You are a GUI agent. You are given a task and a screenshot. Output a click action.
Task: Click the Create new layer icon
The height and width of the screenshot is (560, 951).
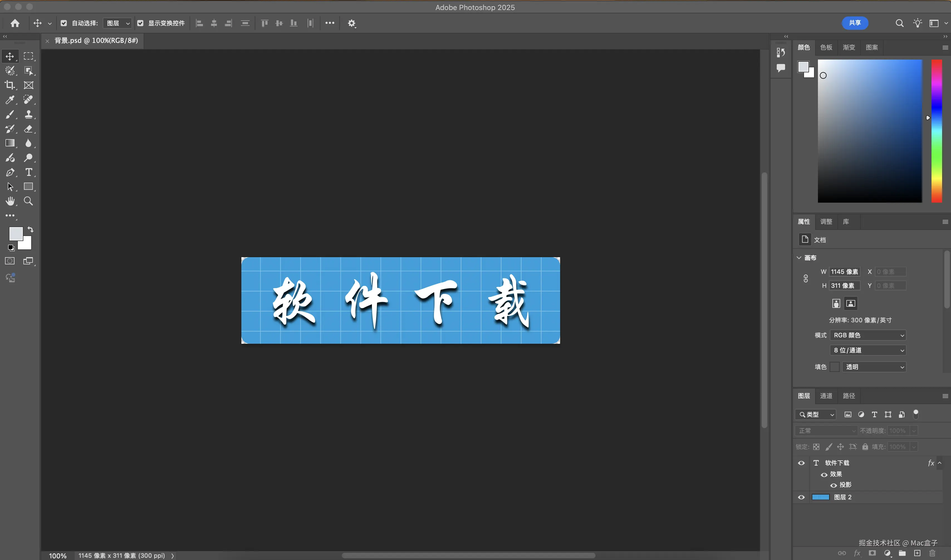point(918,554)
